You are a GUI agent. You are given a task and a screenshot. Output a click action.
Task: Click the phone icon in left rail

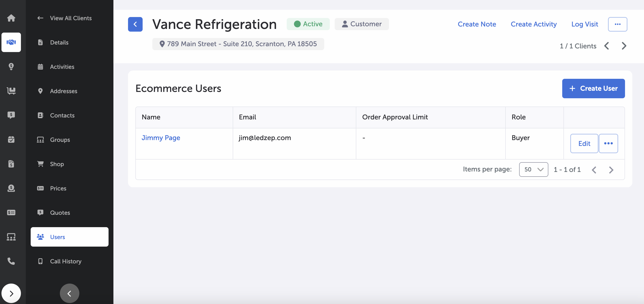click(11, 261)
